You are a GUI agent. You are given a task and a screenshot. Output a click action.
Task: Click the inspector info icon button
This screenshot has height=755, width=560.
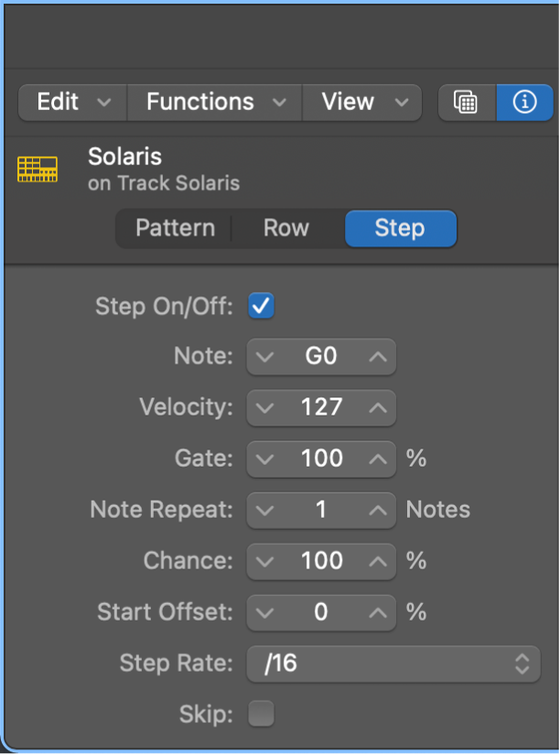click(x=524, y=102)
